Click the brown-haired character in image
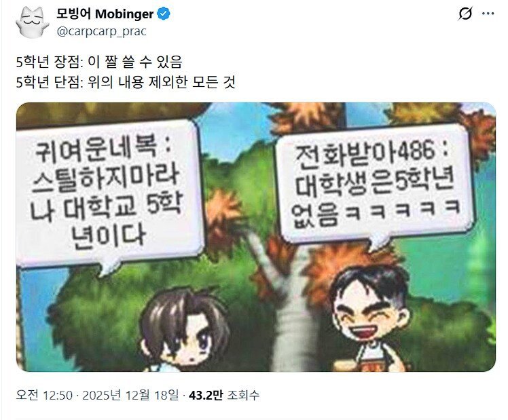Screen dimensions: 508x420 click(x=185, y=330)
